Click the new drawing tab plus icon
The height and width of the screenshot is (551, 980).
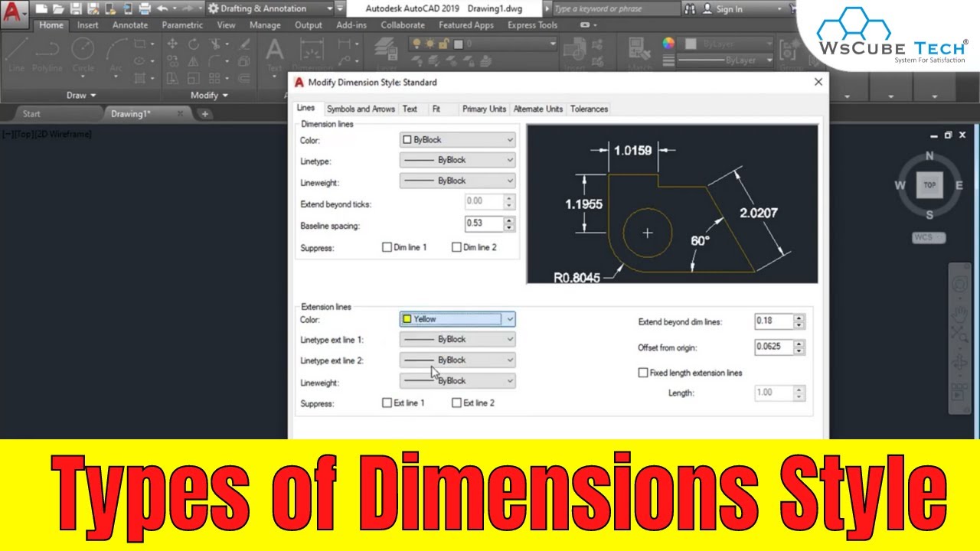204,114
